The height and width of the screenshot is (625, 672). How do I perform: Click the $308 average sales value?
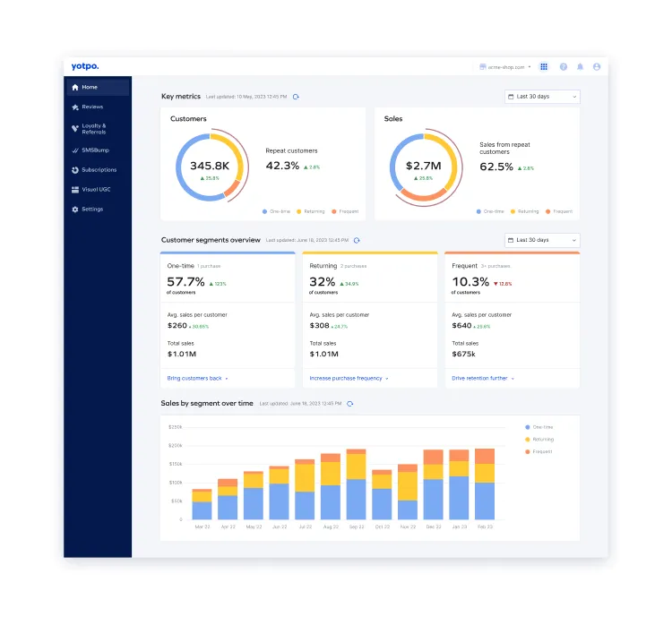(319, 326)
